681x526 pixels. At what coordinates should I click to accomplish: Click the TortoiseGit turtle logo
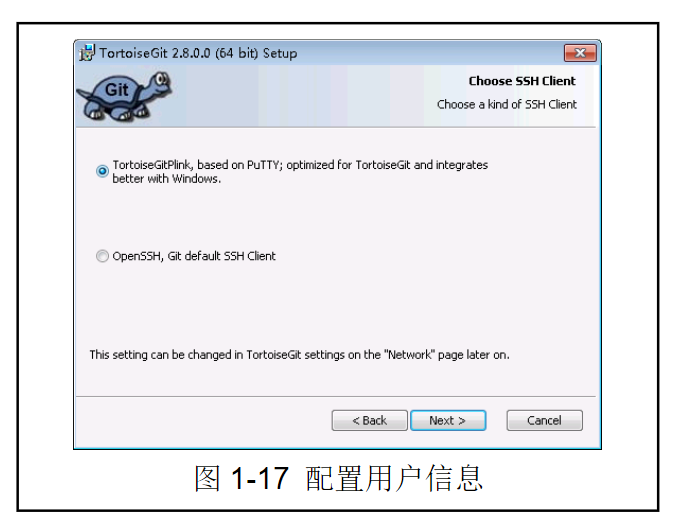(x=124, y=96)
